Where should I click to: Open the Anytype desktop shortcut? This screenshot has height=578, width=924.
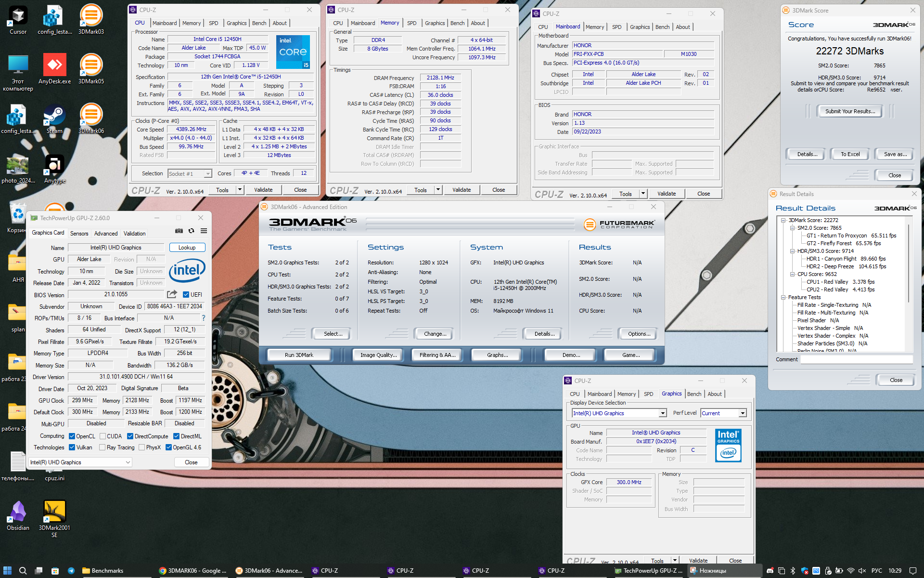pyautogui.click(x=54, y=169)
